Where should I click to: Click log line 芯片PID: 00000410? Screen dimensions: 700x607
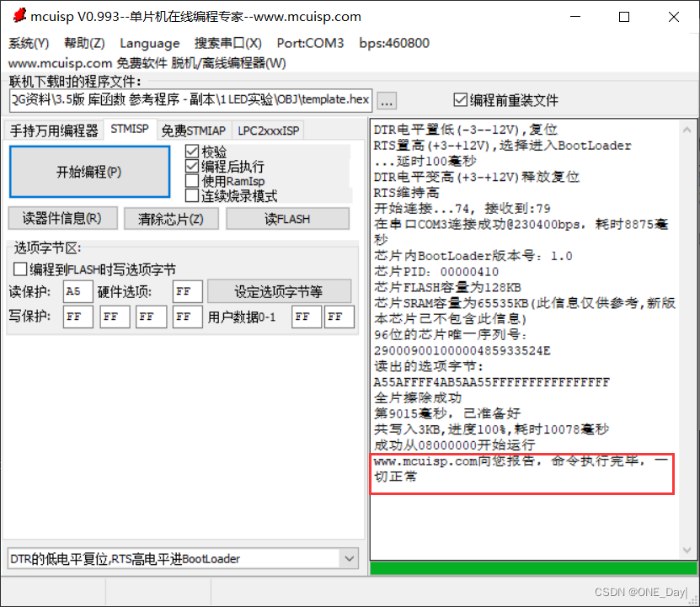(436, 272)
